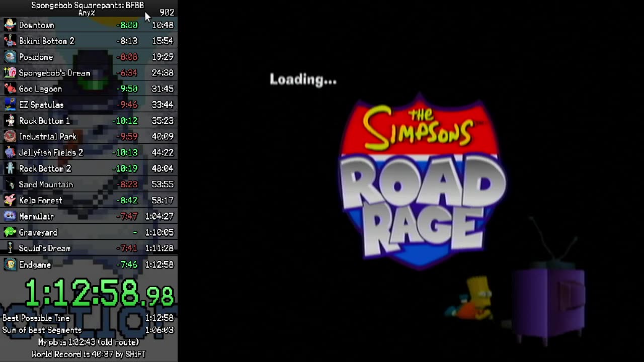The height and width of the screenshot is (362, 644).
Task: Select the Mermilair split name
Action: (x=36, y=216)
